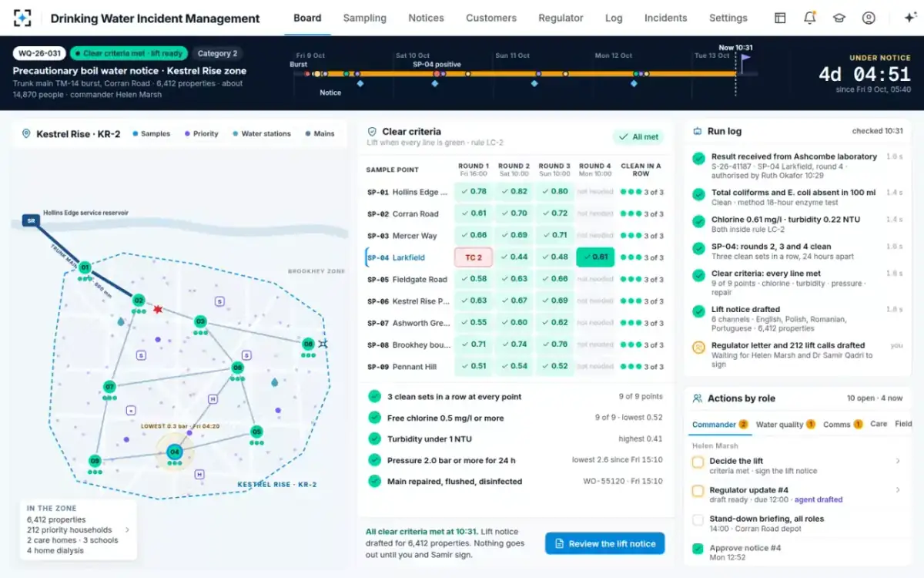The image size is (924, 578).
Task: Select the Comms role tab
Action: point(842,424)
